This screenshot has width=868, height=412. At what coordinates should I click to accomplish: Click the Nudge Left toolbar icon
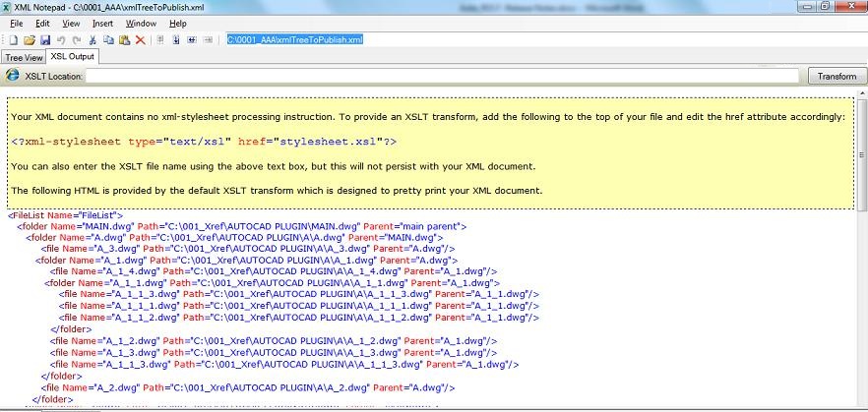click(x=191, y=40)
